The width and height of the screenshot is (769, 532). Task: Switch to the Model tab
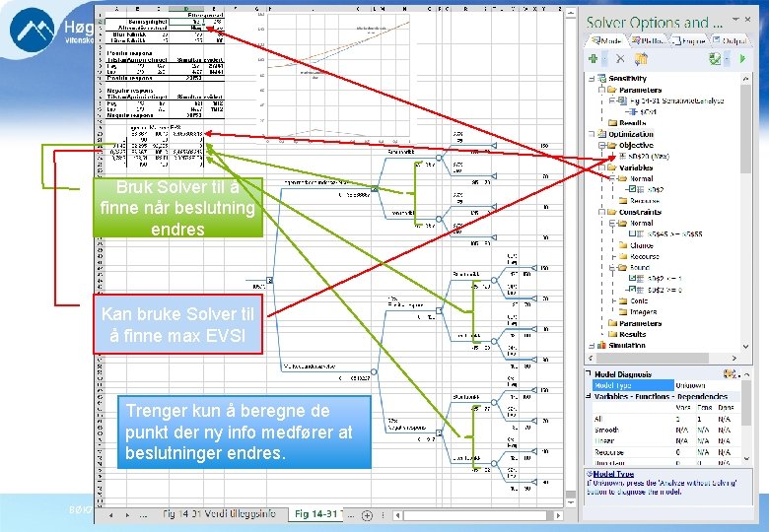(606, 40)
